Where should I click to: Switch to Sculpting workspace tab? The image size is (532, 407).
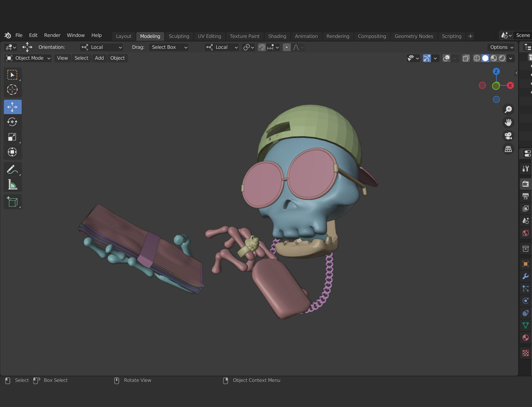point(179,36)
